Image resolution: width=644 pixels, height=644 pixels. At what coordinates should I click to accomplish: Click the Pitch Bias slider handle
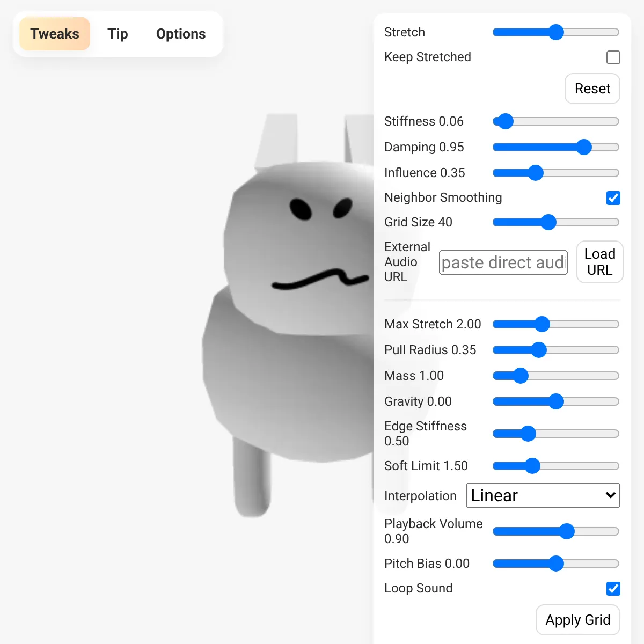(557, 563)
